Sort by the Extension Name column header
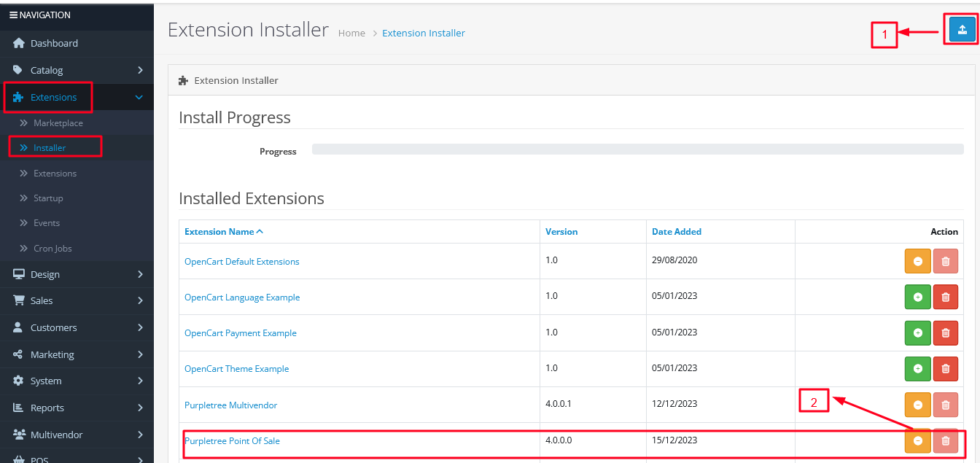 (x=224, y=232)
